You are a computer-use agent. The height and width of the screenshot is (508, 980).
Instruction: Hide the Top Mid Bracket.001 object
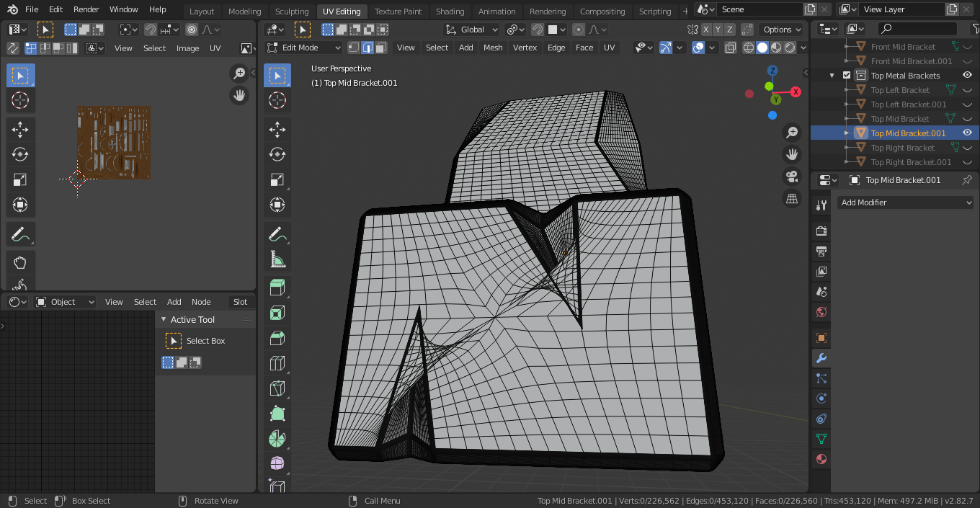[967, 133]
